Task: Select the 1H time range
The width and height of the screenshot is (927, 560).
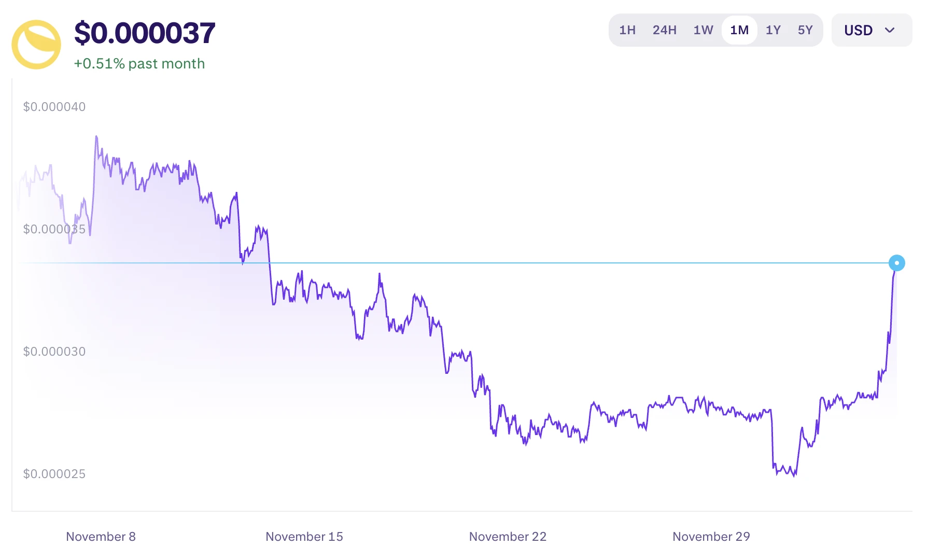Action: click(x=627, y=30)
